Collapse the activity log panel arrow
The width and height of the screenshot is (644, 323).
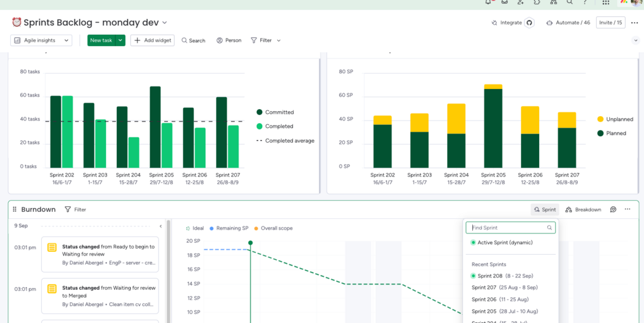(160, 226)
